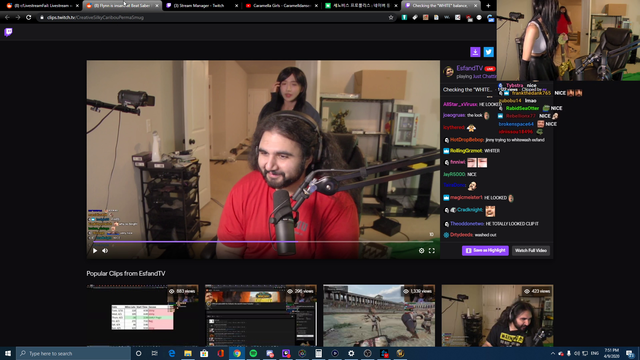Open the popular clip with 423 views
The height and width of the screenshot is (360, 640).
point(497,316)
